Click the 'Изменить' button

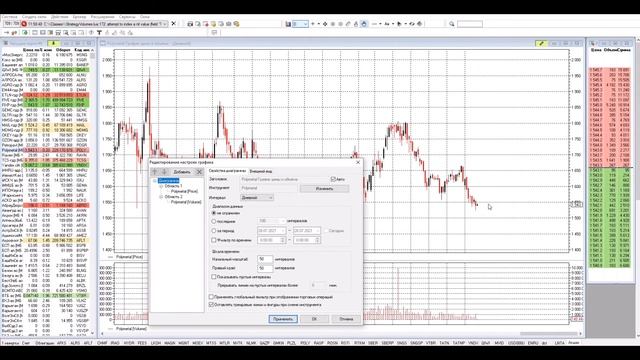(x=324, y=189)
